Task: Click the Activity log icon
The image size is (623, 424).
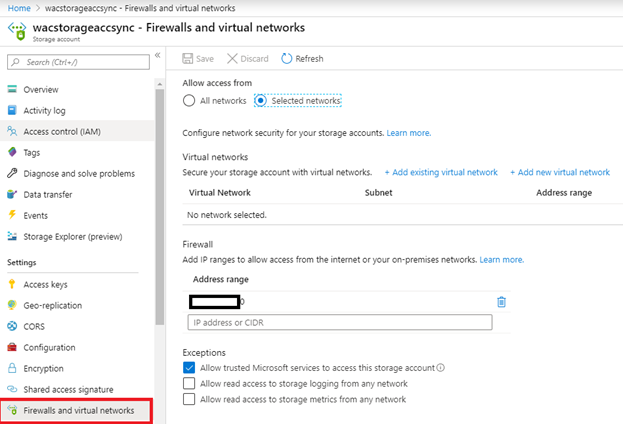Action: click(x=12, y=110)
